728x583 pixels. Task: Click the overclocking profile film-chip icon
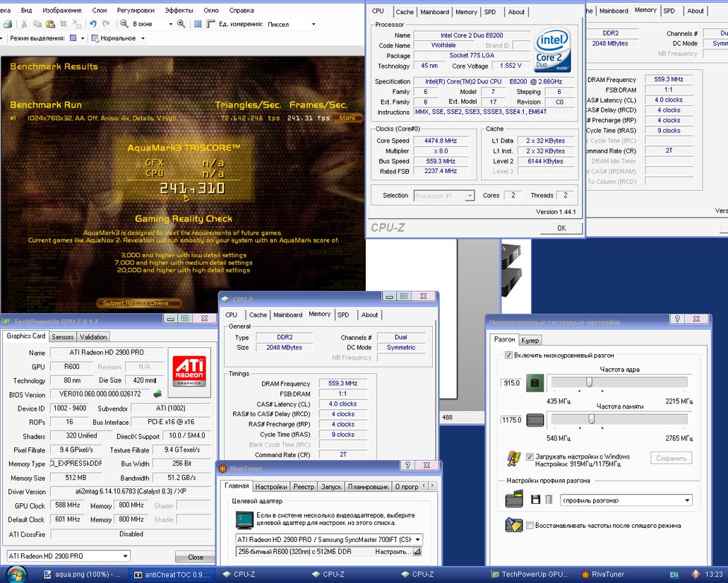click(x=514, y=500)
